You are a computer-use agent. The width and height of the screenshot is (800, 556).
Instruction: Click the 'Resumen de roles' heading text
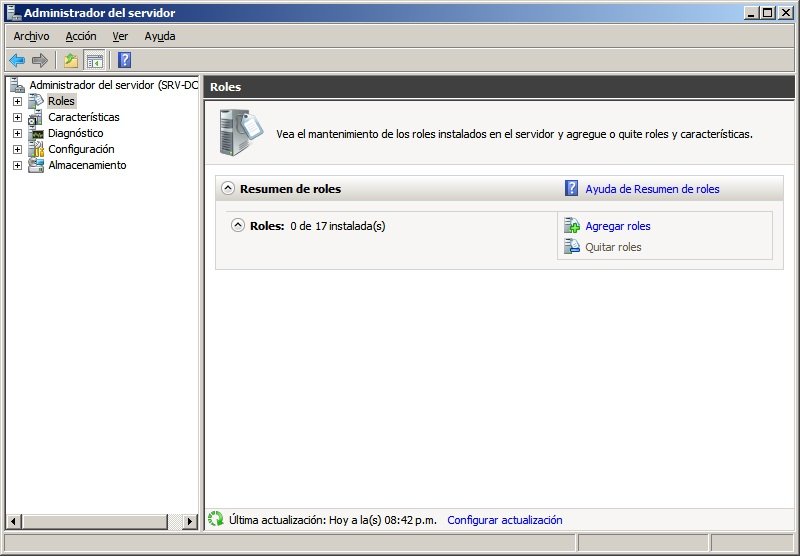coord(290,189)
